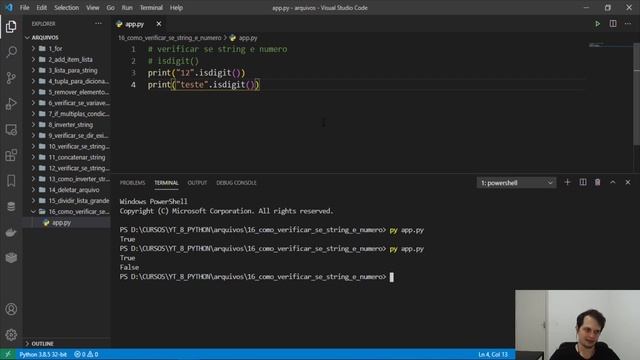Open the Accounts menu icon

click(x=11, y=309)
